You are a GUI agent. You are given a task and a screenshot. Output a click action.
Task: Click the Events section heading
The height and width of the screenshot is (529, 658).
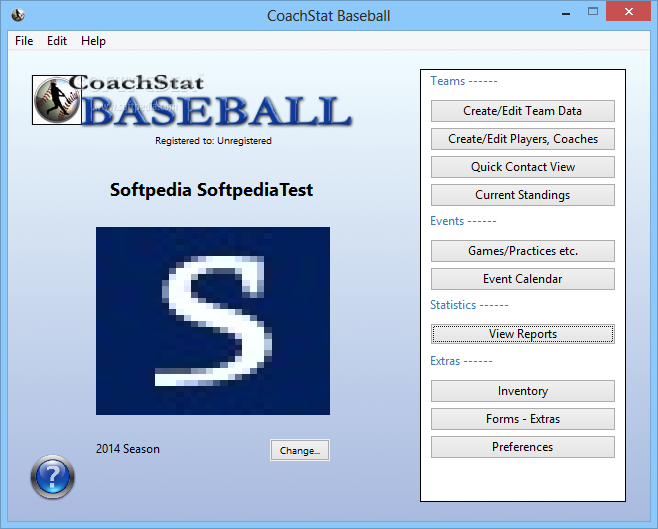[463, 221]
